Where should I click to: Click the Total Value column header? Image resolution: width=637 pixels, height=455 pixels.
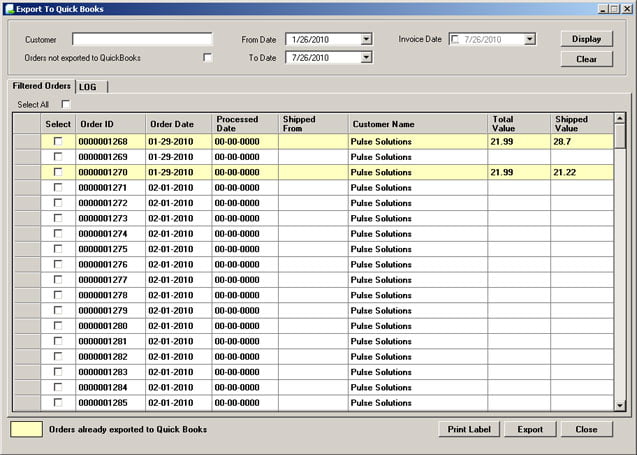pyautogui.click(x=519, y=124)
